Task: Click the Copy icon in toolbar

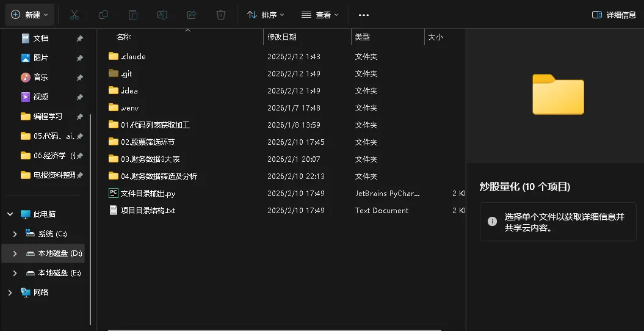Action: [104, 15]
